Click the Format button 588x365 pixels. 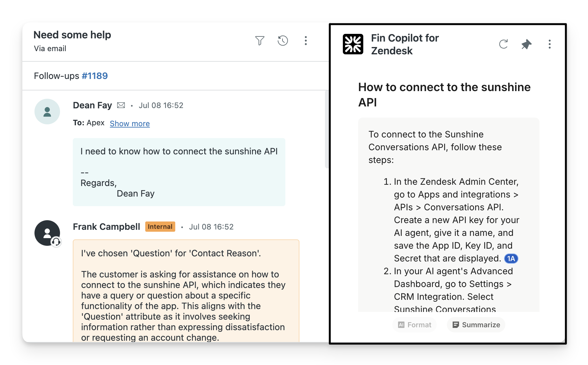(414, 325)
